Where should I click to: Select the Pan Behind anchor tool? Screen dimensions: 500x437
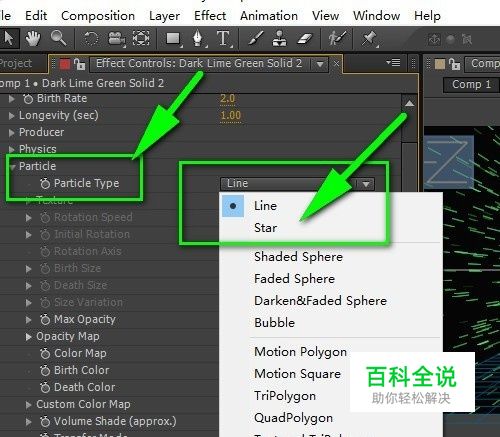point(141,39)
